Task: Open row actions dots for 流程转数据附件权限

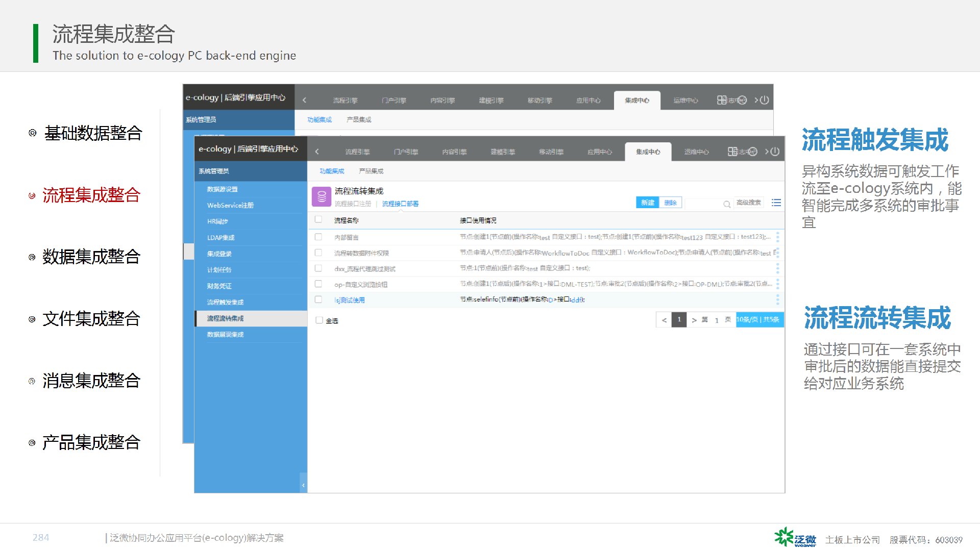Action: pos(777,253)
